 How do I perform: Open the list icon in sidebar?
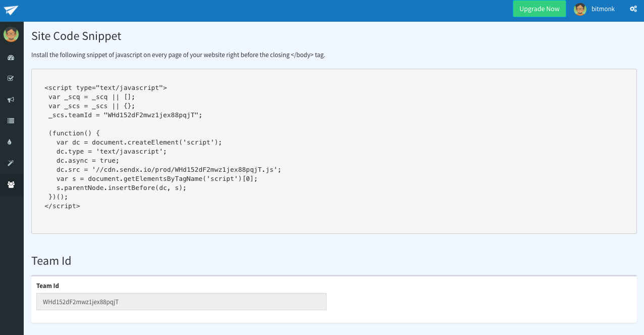point(11,121)
